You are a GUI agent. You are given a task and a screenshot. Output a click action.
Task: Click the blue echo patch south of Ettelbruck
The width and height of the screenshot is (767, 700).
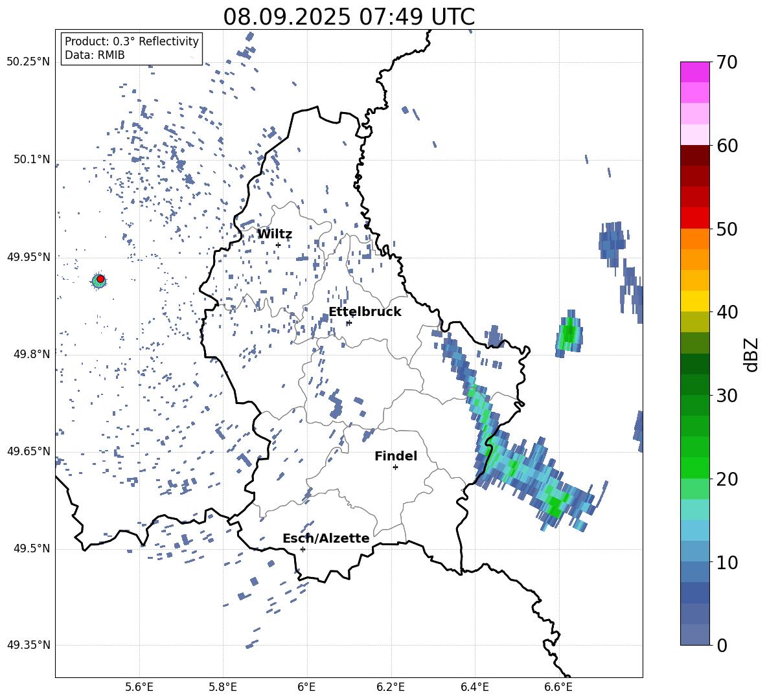336,404
